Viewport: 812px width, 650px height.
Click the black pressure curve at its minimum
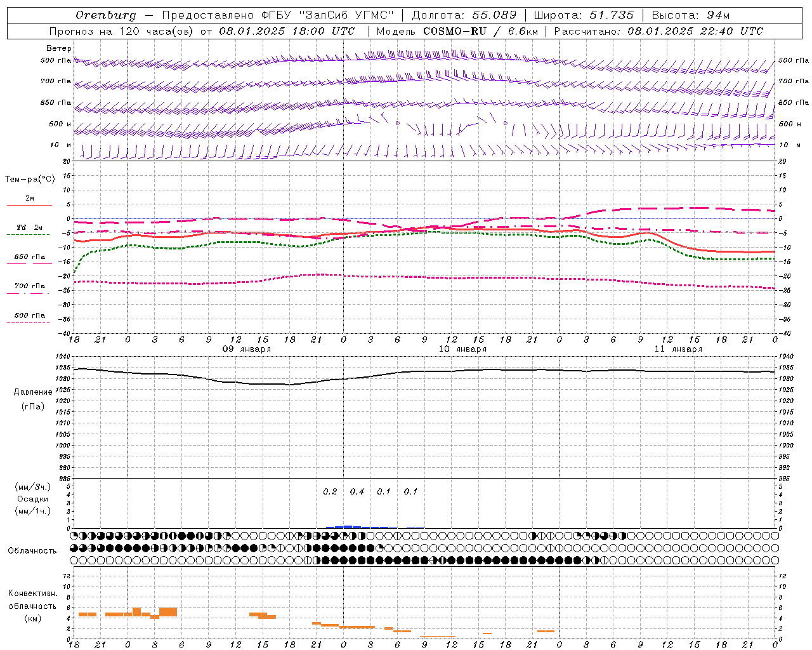pos(289,384)
